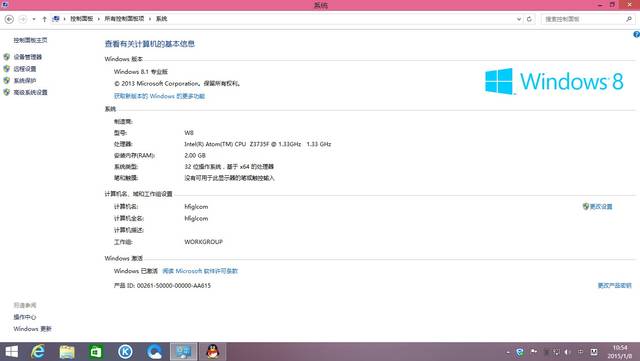Click 获取新版本的 Windows 的更多功能 link
Screen dimensions: 640x361
click(x=160, y=96)
